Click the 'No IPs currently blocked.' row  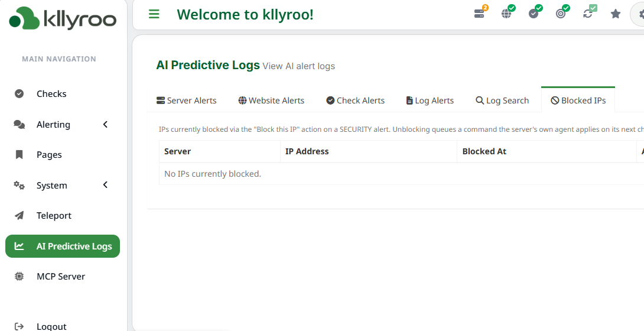tap(402, 174)
